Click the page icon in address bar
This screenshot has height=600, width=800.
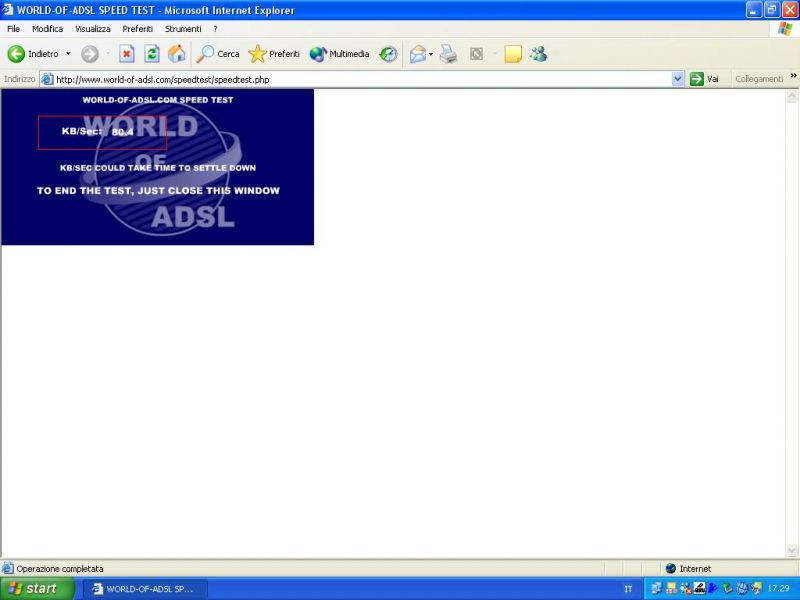pyautogui.click(x=47, y=79)
